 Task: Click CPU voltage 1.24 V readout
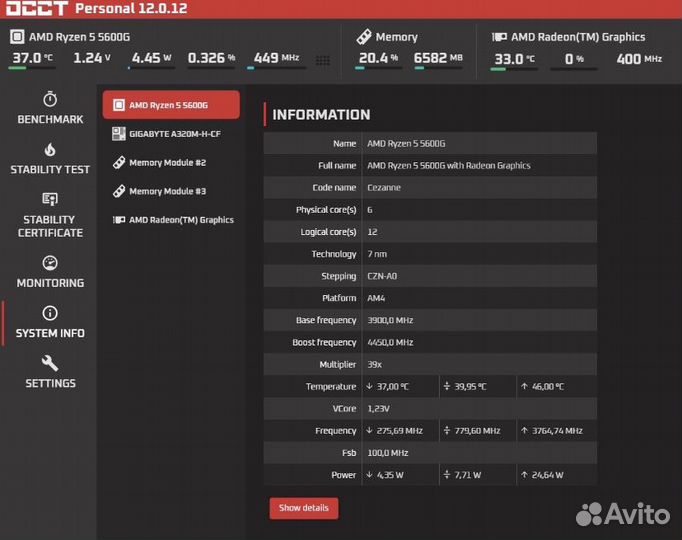92,57
